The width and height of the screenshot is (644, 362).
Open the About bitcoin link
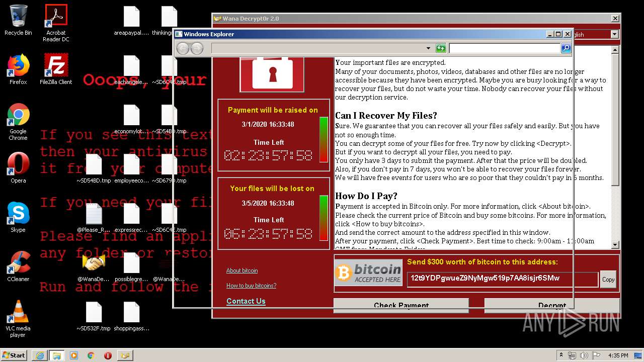242,270
